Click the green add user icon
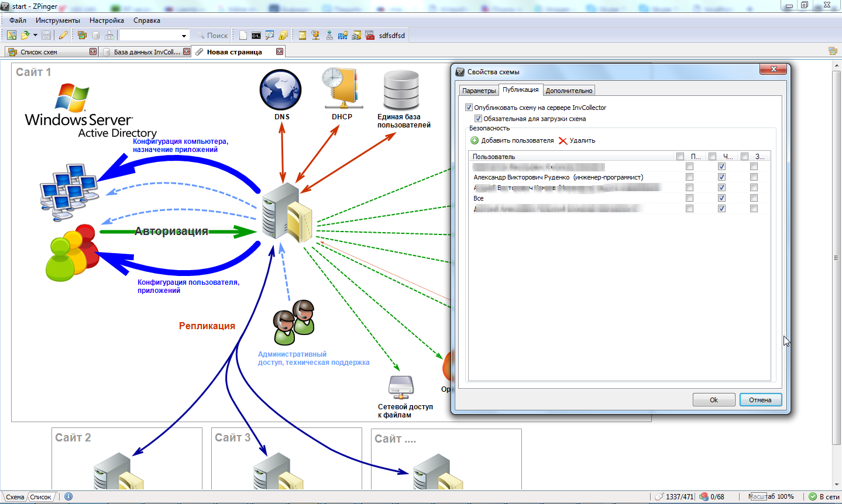The image size is (842, 504). coord(475,140)
